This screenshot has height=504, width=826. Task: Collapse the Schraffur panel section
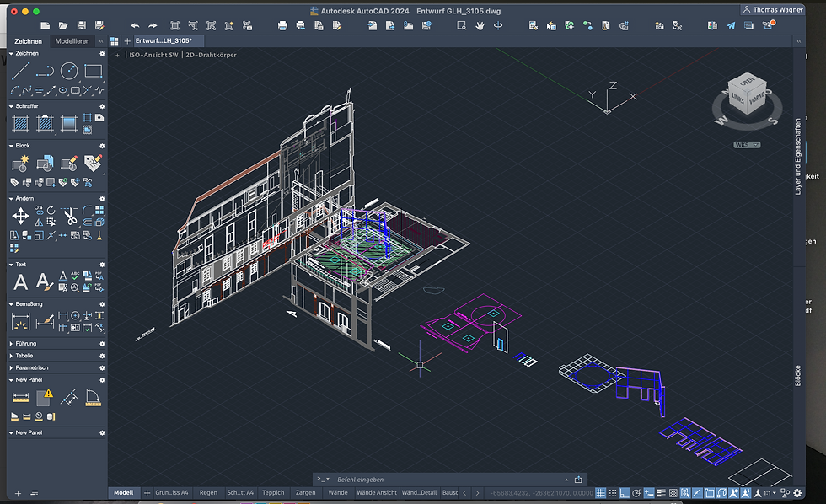click(x=11, y=106)
